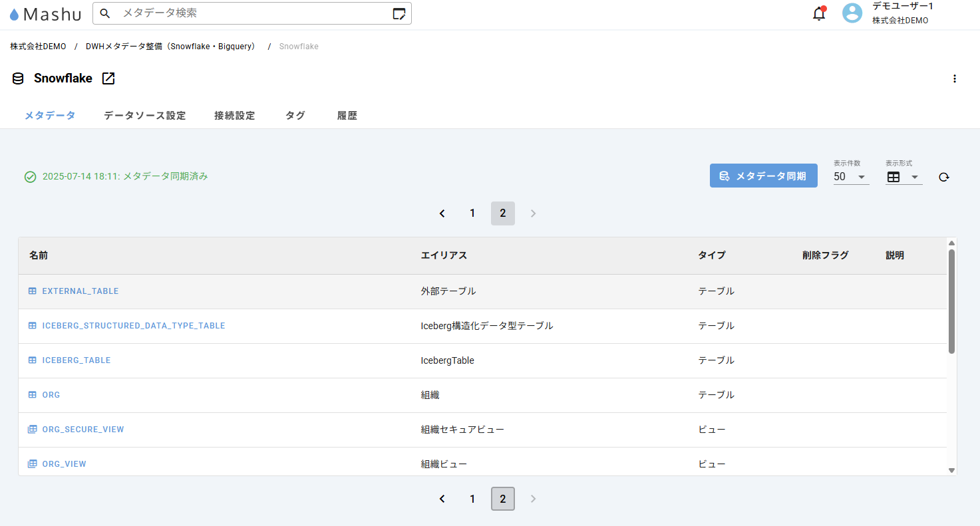This screenshot has height=526, width=980.
Task: Click the DWHメタデータ整備 breadcrumb
Action: [x=170, y=47]
